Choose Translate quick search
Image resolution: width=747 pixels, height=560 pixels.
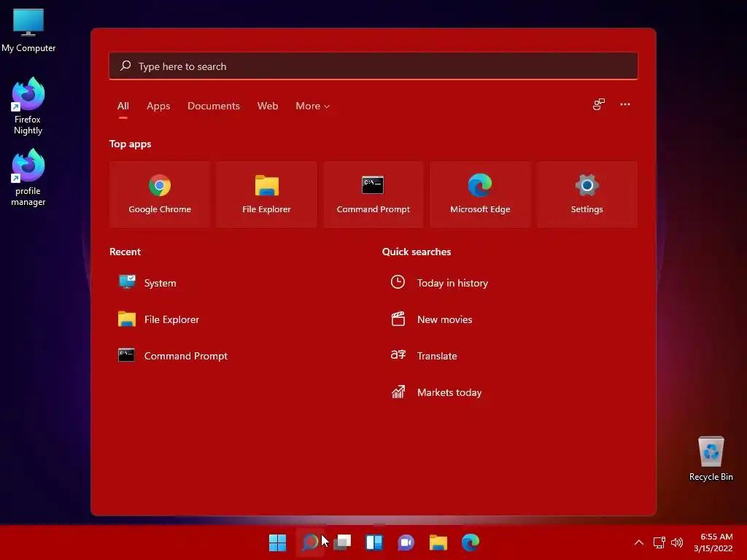424,356
